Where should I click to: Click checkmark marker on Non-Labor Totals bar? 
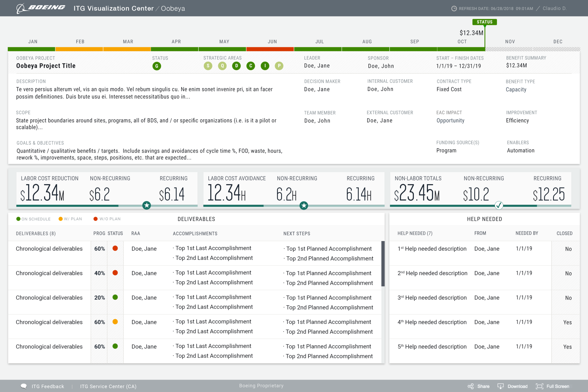pyautogui.click(x=499, y=205)
